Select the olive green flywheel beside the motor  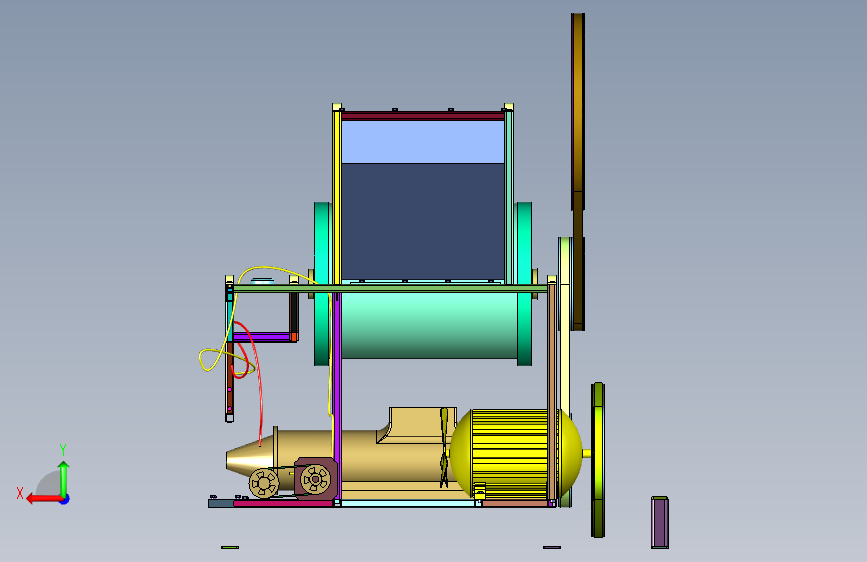[598, 460]
